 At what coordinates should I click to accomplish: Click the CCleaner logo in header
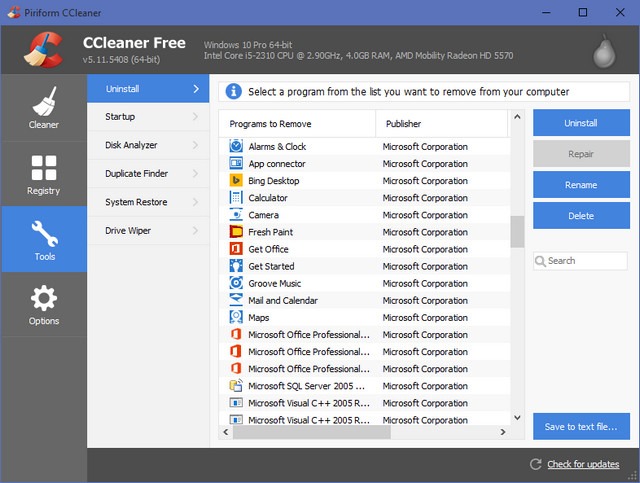tap(43, 50)
